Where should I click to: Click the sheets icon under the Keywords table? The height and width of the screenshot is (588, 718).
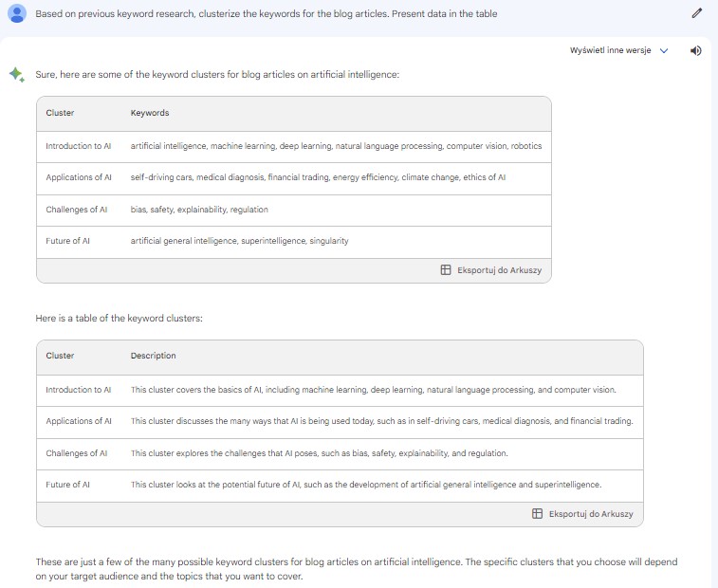(x=446, y=270)
